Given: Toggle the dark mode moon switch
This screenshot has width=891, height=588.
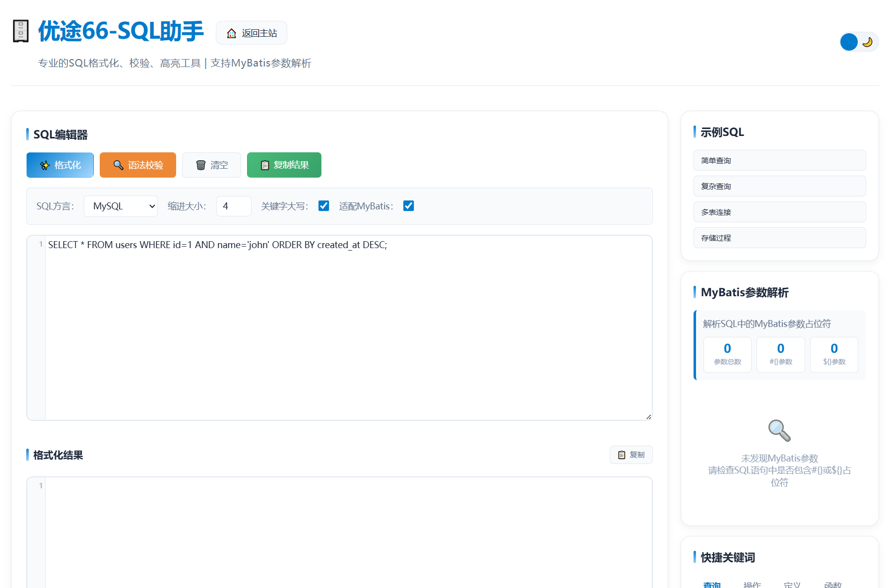Looking at the screenshot, I should click(859, 42).
